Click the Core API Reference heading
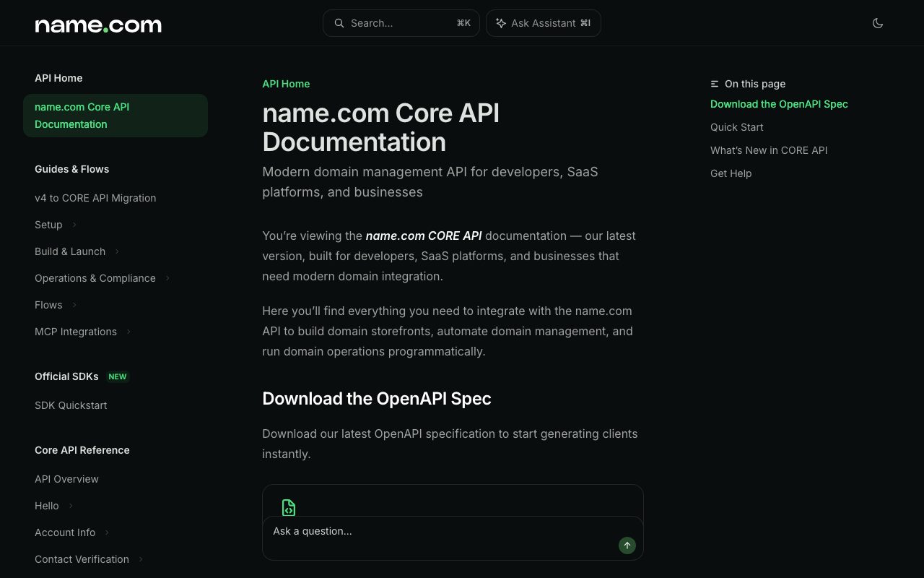The height and width of the screenshot is (578, 924). (82, 450)
